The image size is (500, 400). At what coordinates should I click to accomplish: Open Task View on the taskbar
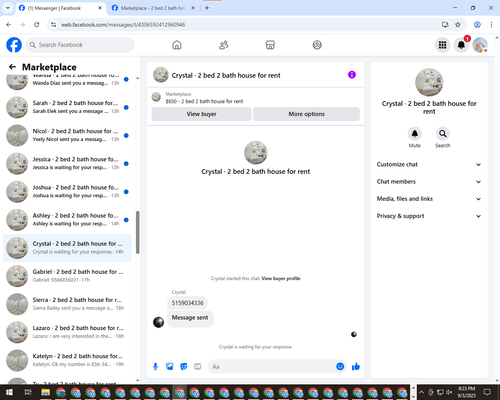[x=28, y=392]
